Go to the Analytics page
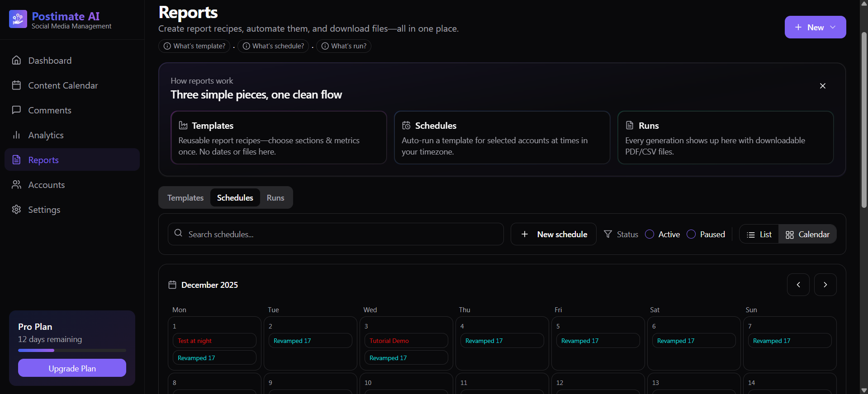This screenshot has height=394, width=868. tap(72, 135)
